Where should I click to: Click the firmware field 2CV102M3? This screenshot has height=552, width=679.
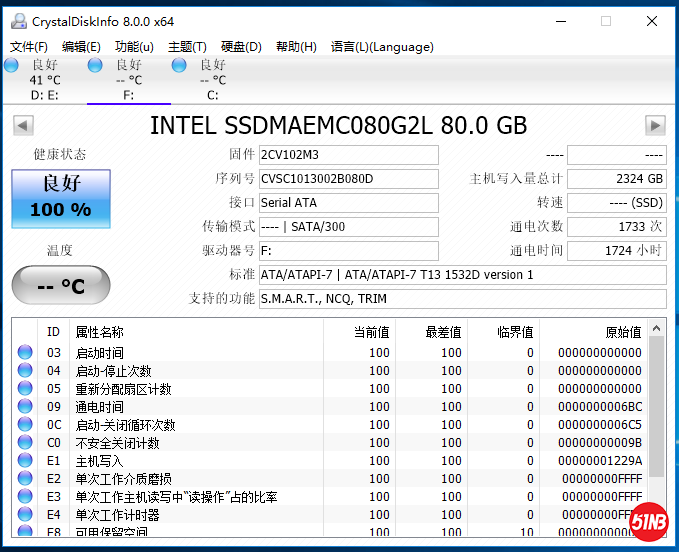(x=348, y=155)
